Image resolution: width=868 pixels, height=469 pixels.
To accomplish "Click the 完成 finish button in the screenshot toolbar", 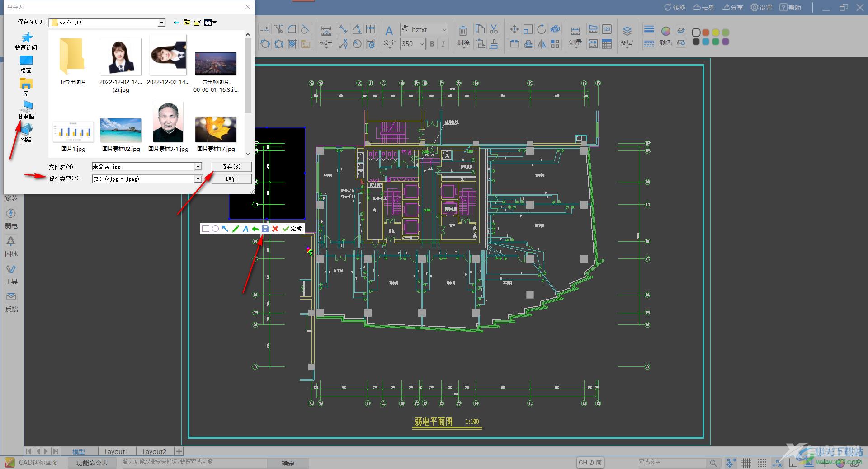I will click(x=292, y=229).
